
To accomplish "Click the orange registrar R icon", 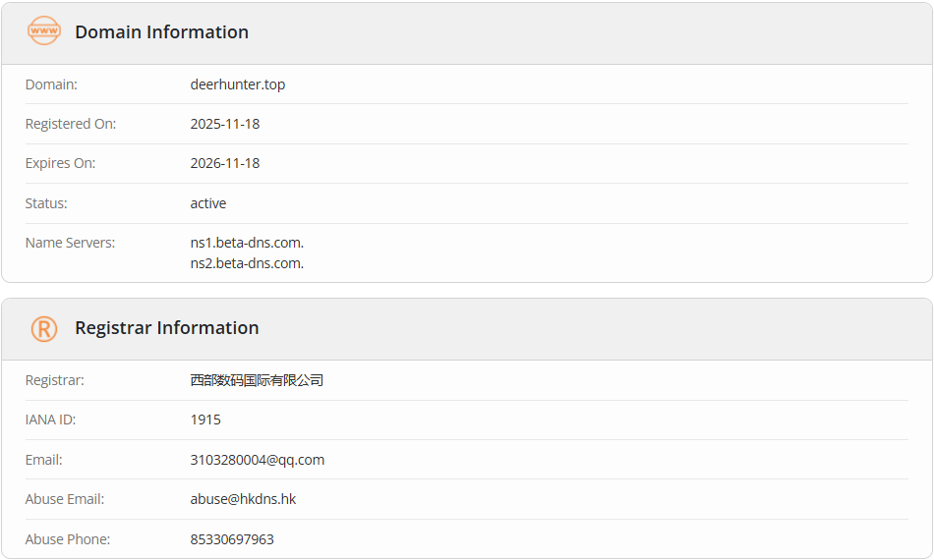I will coord(44,328).
